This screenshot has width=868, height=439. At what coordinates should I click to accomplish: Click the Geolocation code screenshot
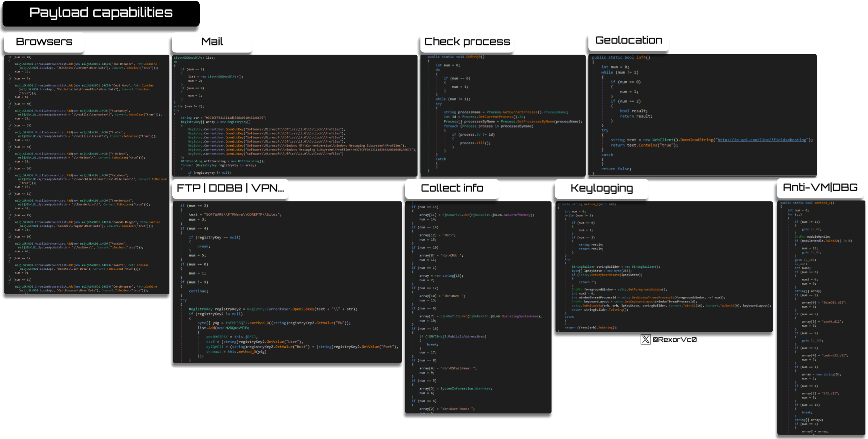click(x=702, y=115)
